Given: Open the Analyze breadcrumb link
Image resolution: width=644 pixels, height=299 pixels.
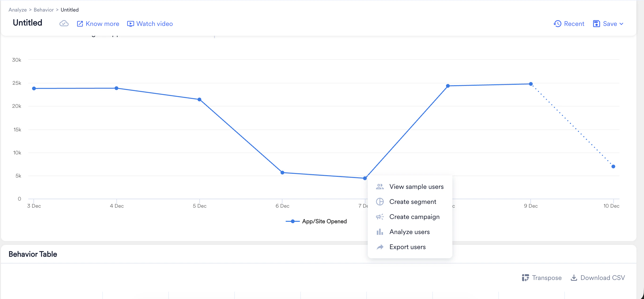Looking at the screenshot, I should point(17,10).
